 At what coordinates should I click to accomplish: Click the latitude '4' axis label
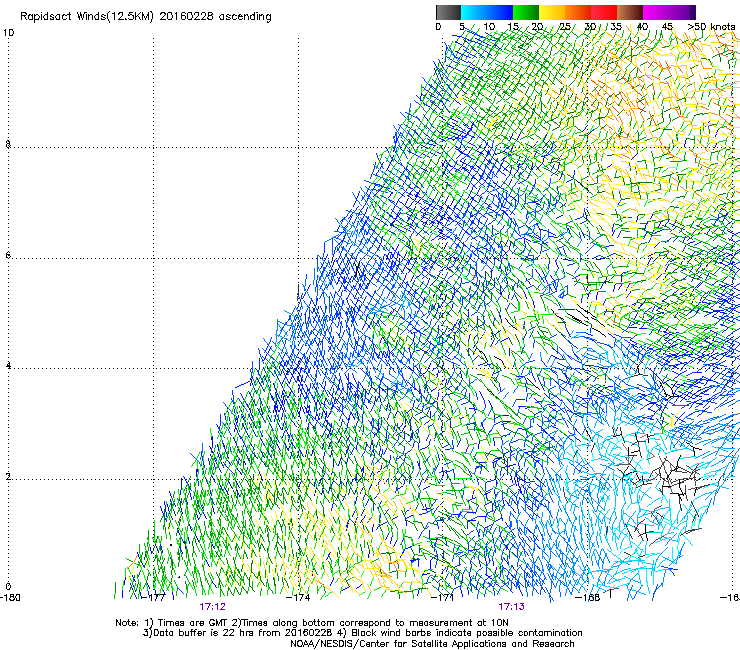8,366
